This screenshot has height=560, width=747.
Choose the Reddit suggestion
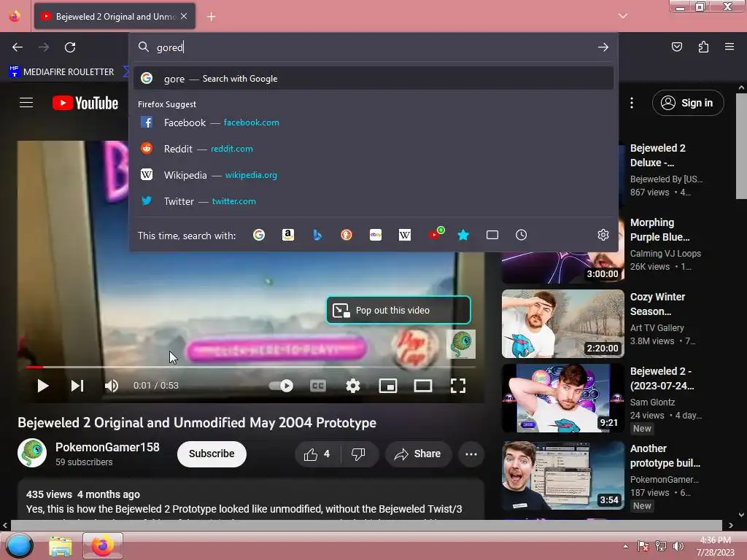pos(373,149)
